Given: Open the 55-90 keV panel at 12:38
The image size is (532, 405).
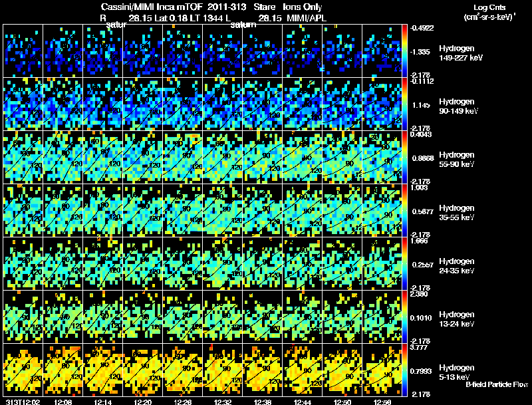Looking at the screenshot, I should tap(263, 158).
